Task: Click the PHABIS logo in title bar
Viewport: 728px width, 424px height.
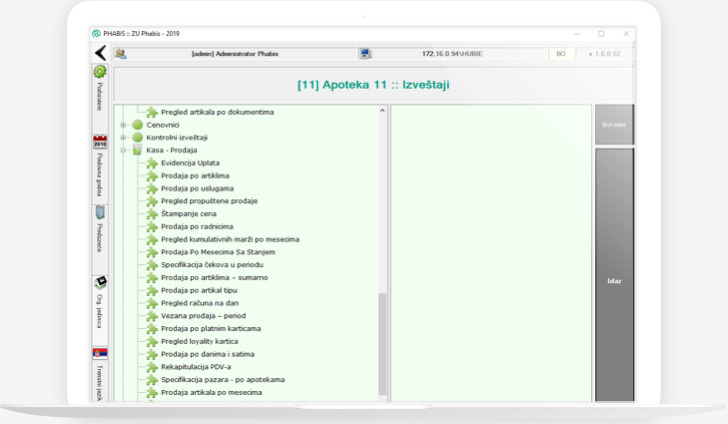Action: pos(97,33)
